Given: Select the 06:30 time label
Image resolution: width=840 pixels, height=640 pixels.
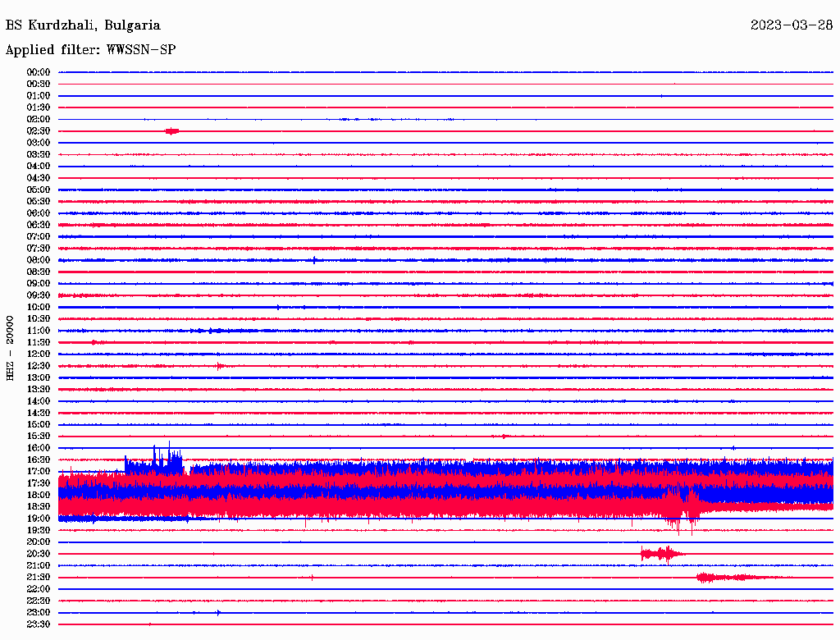Looking at the screenshot, I should click(39, 225).
